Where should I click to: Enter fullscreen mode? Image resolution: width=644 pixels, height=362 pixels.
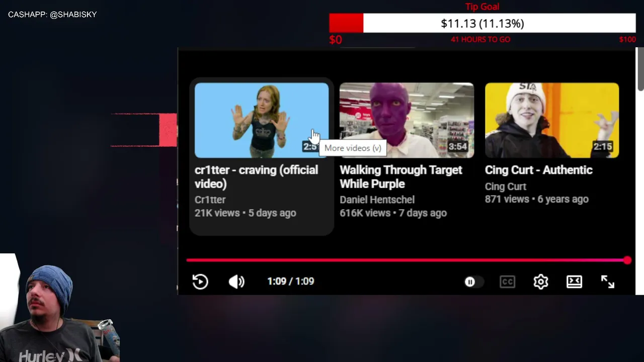point(608,282)
